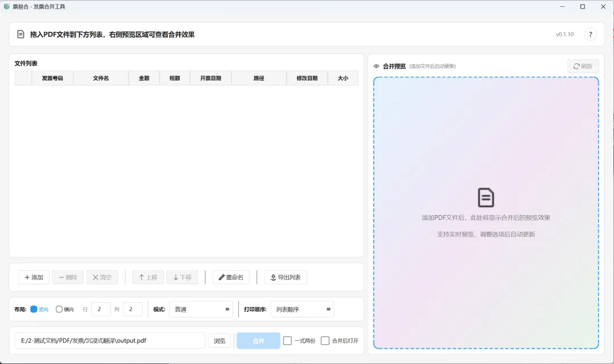Click the blue 合并 merge button

pos(259,341)
